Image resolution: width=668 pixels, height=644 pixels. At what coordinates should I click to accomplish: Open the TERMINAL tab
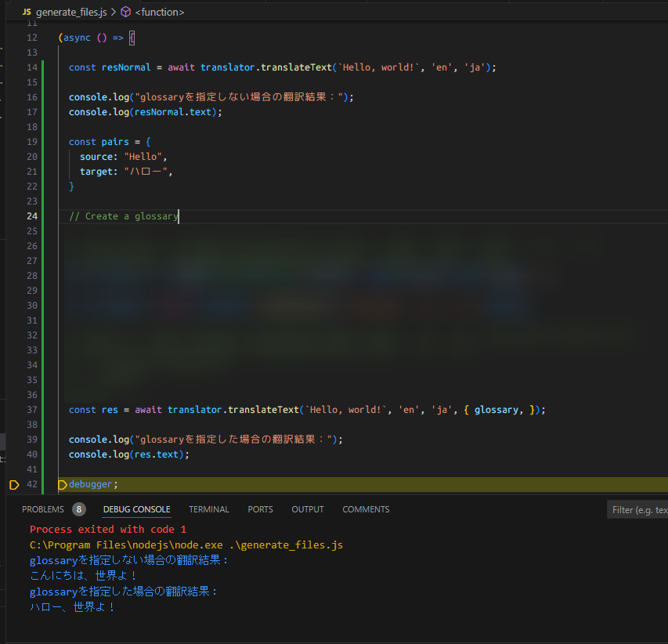click(209, 509)
